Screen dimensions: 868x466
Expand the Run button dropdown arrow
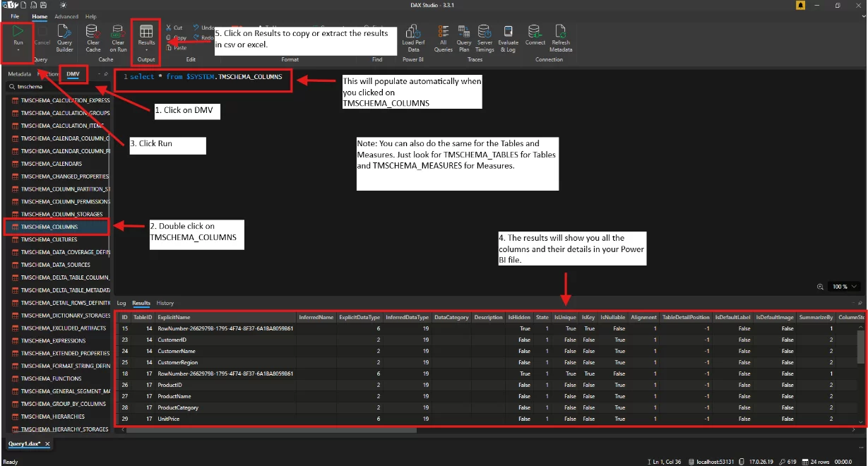17,51
